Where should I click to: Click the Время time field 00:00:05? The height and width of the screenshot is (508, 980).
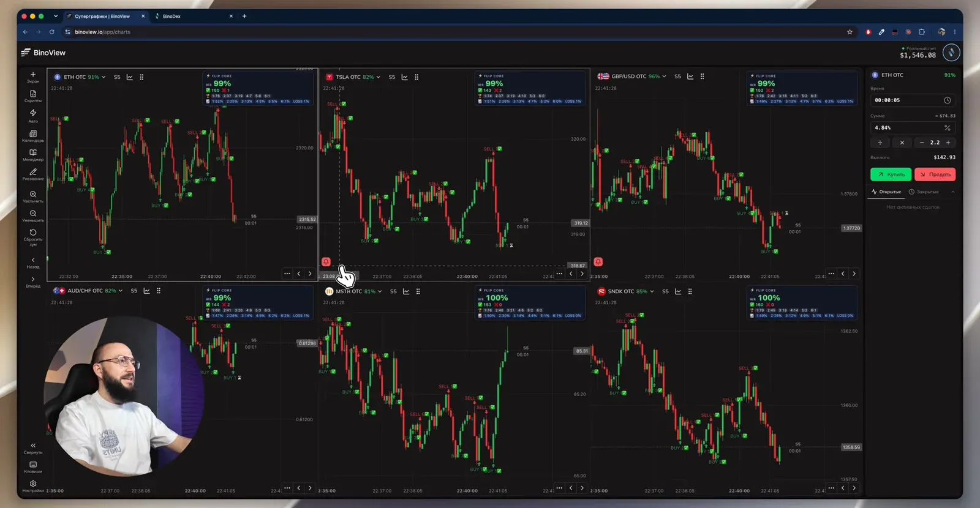pyautogui.click(x=913, y=100)
